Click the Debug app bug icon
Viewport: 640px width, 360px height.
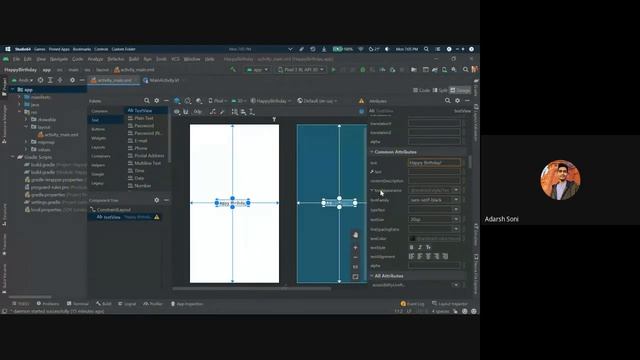[362, 70]
